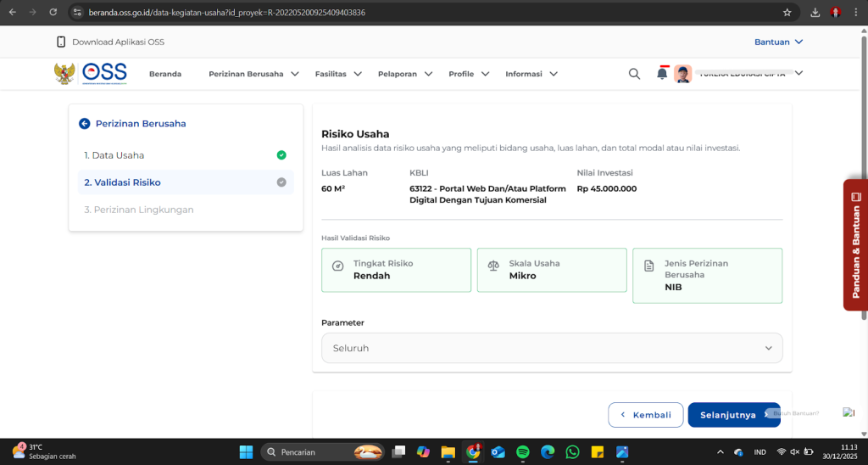The width and height of the screenshot is (868, 465).
Task: Expand the Perizinan Berusaha nav menu
Action: coord(253,74)
